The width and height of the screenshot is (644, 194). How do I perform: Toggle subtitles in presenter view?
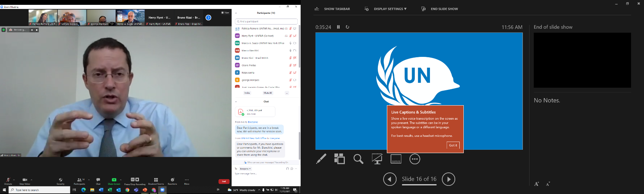point(396,159)
